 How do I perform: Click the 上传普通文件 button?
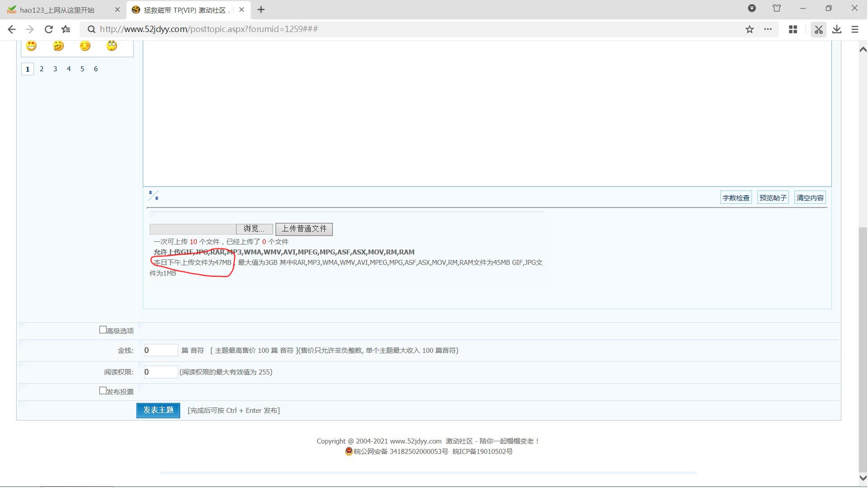tap(304, 229)
